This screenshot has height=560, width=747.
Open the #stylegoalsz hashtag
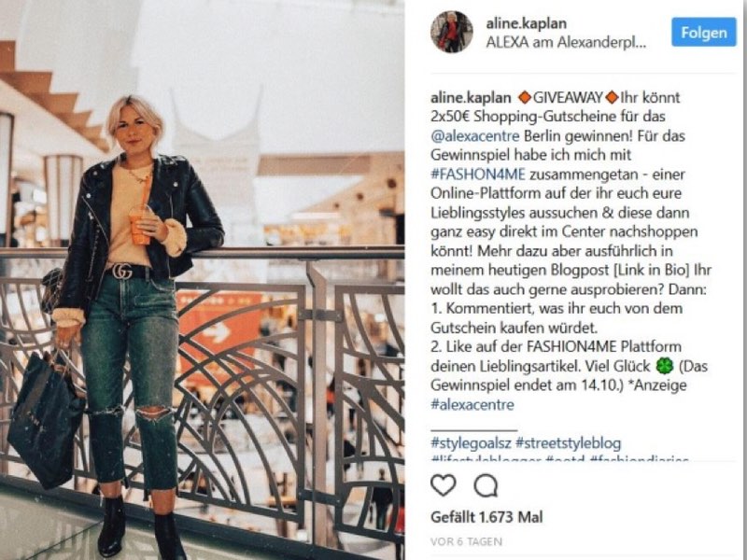[471, 443]
